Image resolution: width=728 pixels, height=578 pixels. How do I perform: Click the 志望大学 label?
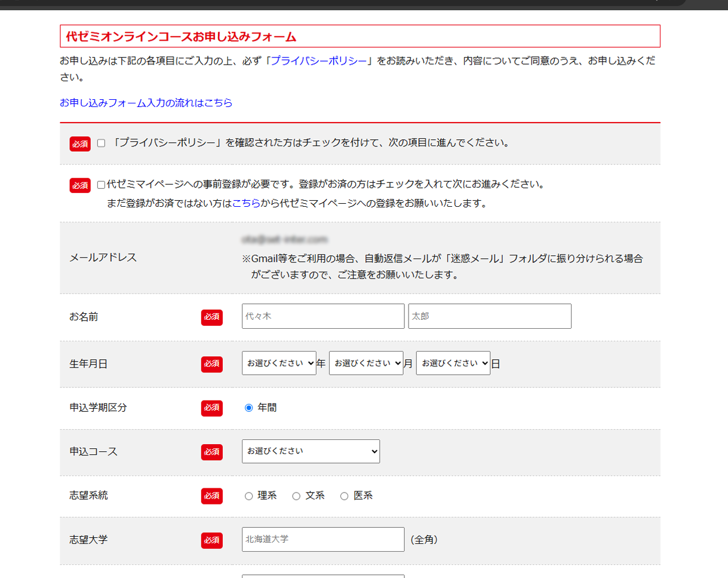(88, 540)
